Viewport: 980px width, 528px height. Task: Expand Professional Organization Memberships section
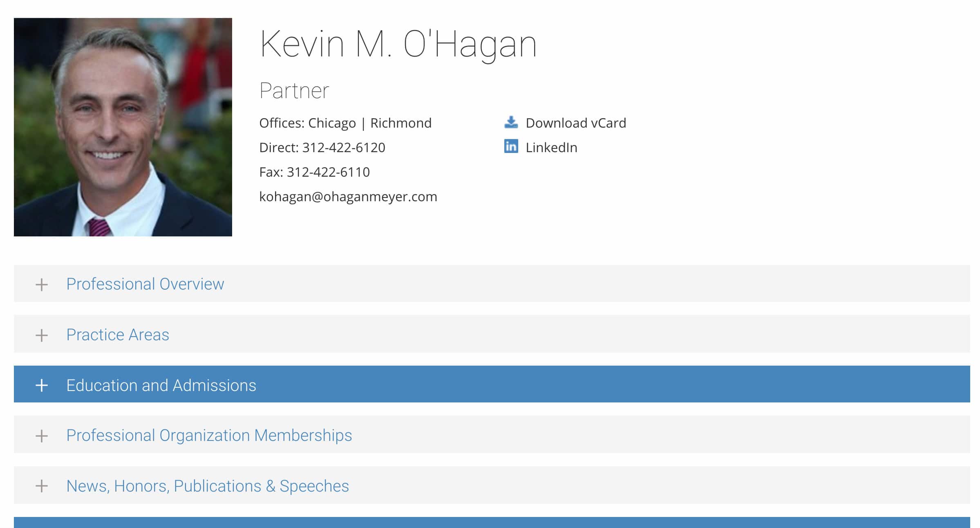point(492,435)
